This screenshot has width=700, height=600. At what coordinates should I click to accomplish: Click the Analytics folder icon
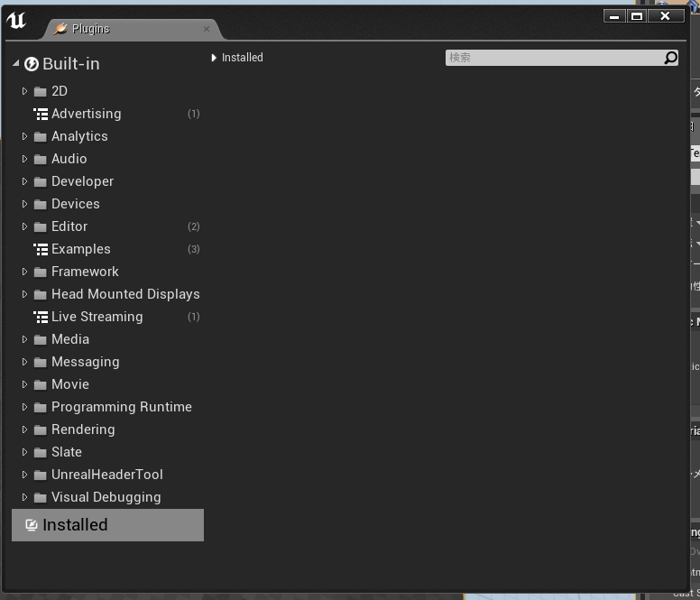tap(41, 136)
